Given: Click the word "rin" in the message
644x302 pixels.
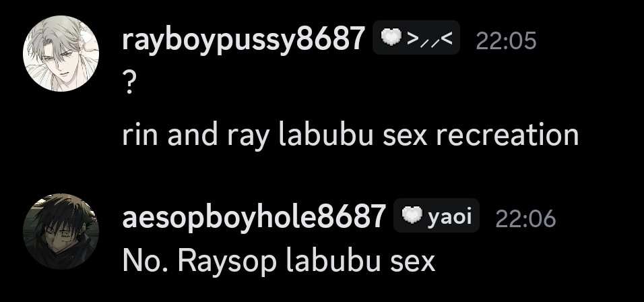Looking at the screenshot, I should 140,135.
